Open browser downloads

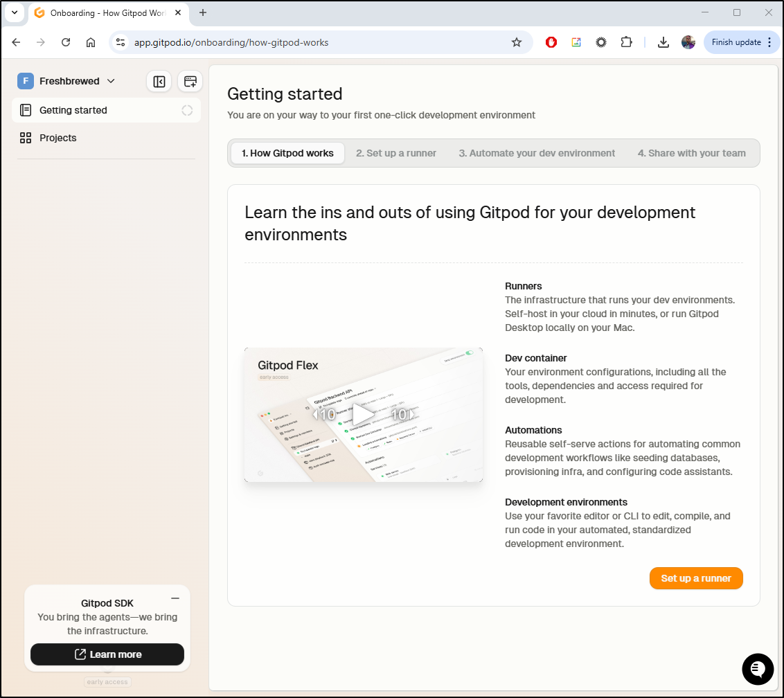click(x=663, y=42)
